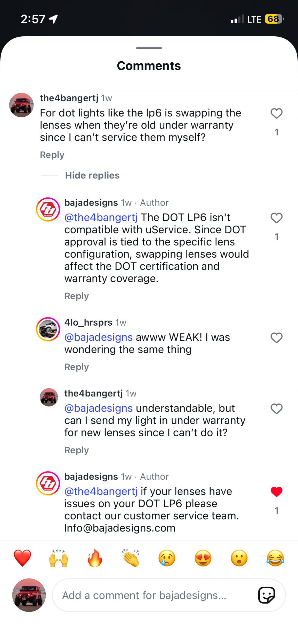Tap the Add a comment text field
Screen dimensions: 298x644
[x=155, y=595]
